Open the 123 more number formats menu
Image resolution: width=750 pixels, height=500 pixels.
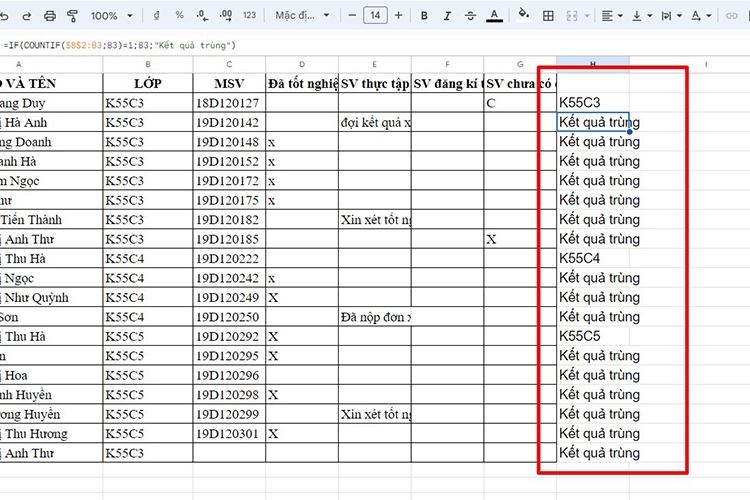click(249, 15)
